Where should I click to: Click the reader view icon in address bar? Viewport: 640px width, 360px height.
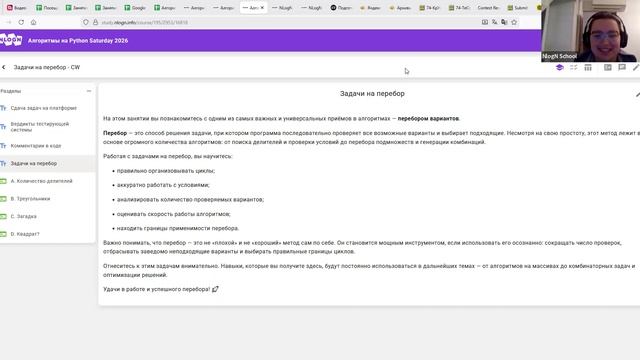484,22
